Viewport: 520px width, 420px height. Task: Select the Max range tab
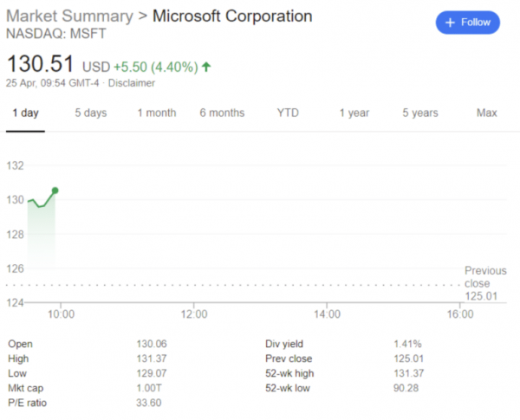pyautogui.click(x=486, y=113)
